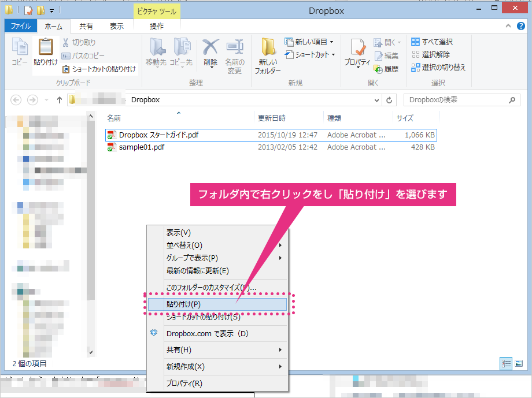Screen dimensions: 532x398
Task: Switch to Large icons view in status bar
Action: [519, 364]
